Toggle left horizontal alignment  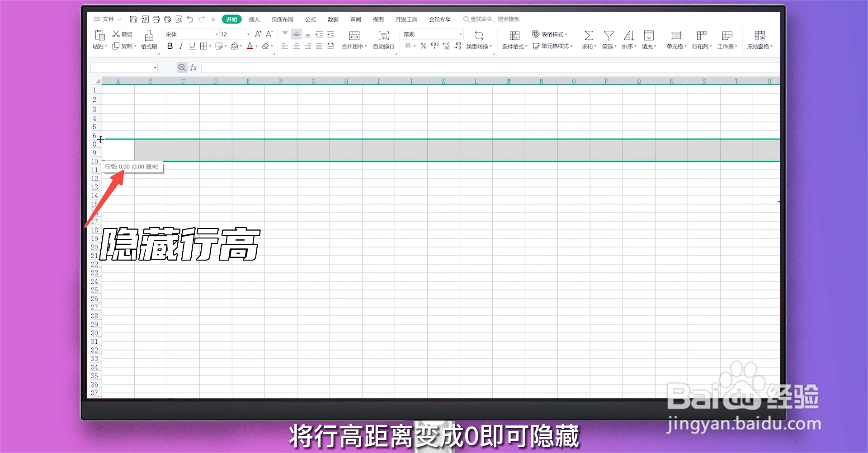tap(285, 46)
